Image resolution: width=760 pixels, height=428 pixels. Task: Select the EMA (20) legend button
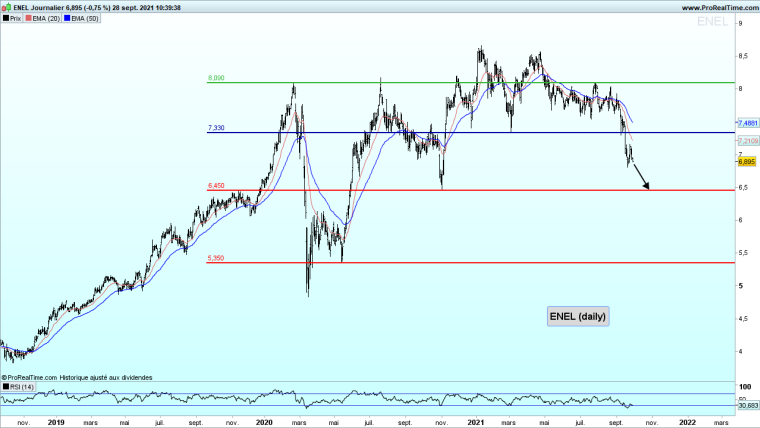tap(43, 18)
